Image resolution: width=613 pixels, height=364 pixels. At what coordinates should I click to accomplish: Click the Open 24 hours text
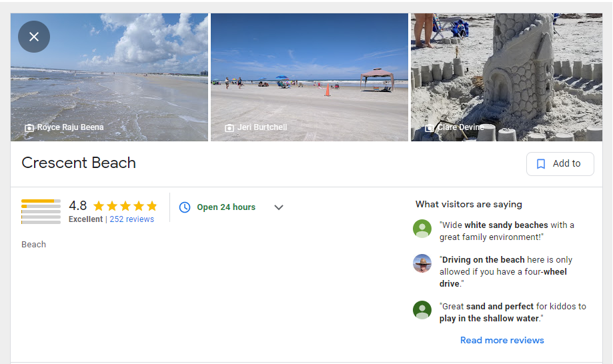[226, 207]
